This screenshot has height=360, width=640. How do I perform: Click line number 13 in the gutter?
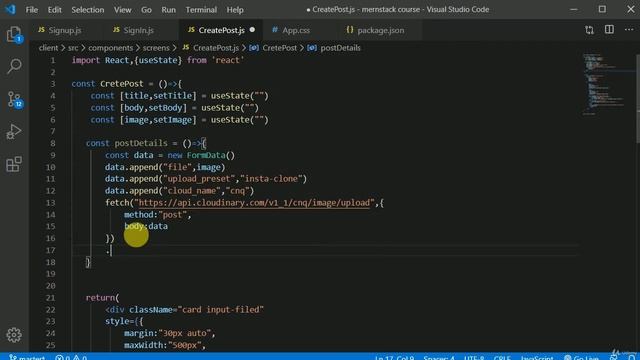click(x=50, y=203)
